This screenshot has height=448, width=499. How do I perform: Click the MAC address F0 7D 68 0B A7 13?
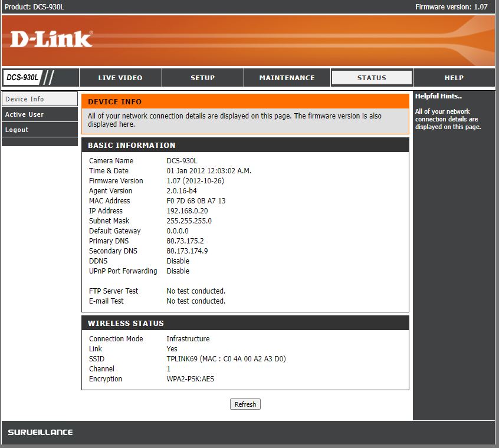(x=196, y=200)
